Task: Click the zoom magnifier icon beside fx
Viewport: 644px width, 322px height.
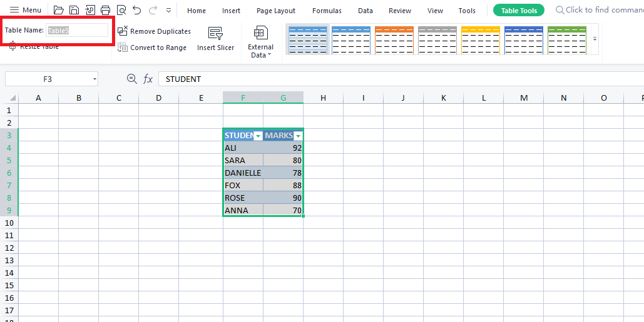Action: [131, 79]
